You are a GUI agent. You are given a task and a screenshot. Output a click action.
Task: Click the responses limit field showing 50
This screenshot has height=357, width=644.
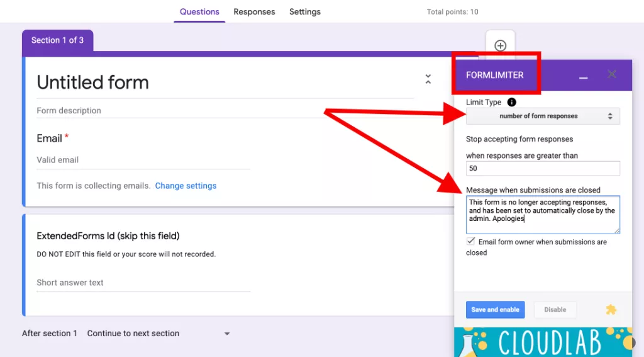coord(542,169)
